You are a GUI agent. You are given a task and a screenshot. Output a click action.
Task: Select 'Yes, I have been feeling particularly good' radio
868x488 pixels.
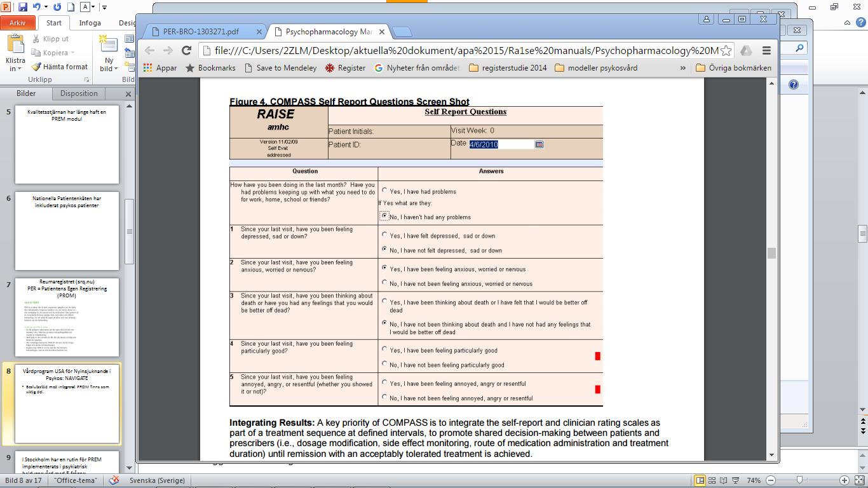point(384,349)
